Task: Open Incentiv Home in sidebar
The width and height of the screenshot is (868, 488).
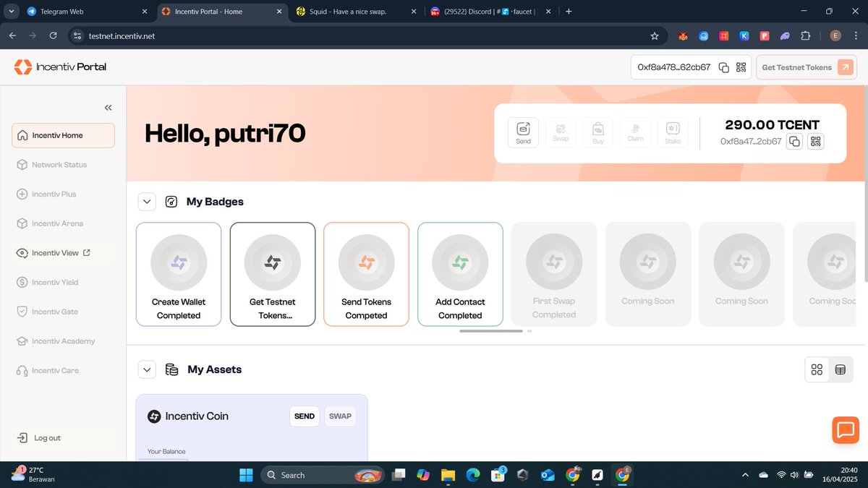Action: (63, 135)
